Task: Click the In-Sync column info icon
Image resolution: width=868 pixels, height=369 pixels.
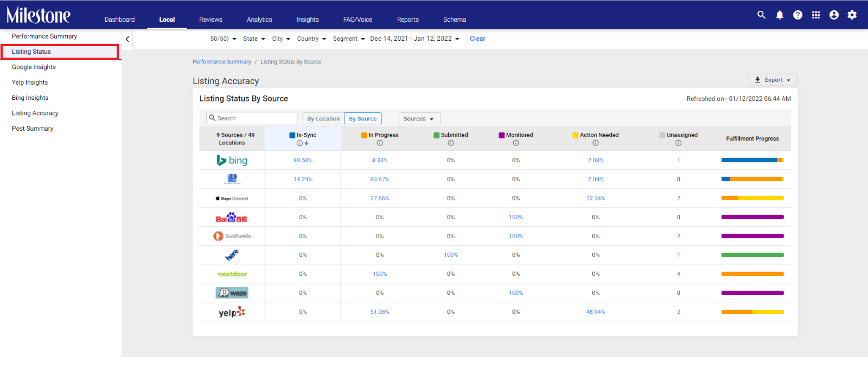Action: tap(299, 143)
